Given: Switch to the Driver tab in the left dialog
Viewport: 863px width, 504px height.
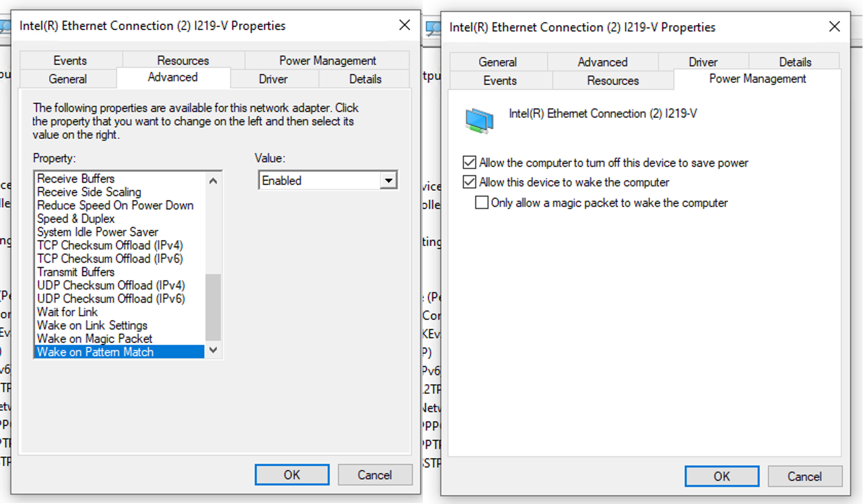Looking at the screenshot, I should pyautogui.click(x=273, y=79).
